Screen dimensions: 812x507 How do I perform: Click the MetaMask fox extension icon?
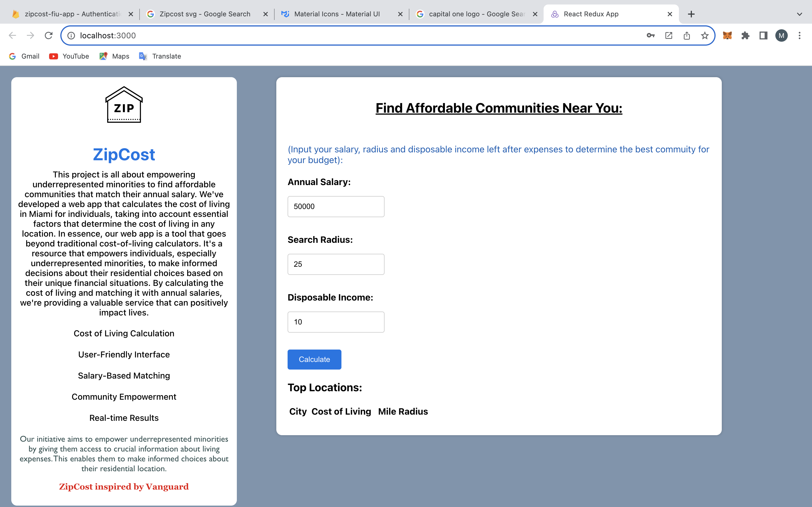click(x=727, y=35)
